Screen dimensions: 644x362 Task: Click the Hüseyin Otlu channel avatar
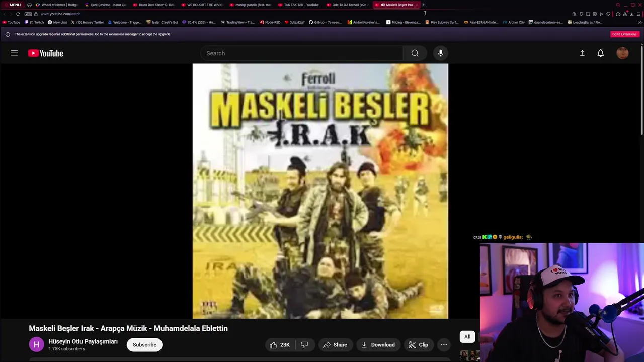pos(36,345)
